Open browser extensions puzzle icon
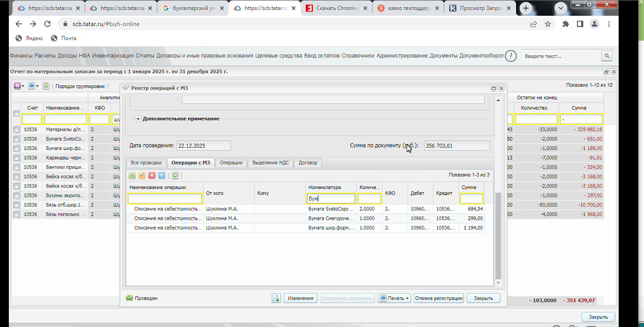The height and width of the screenshot is (327, 644). click(x=566, y=24)
